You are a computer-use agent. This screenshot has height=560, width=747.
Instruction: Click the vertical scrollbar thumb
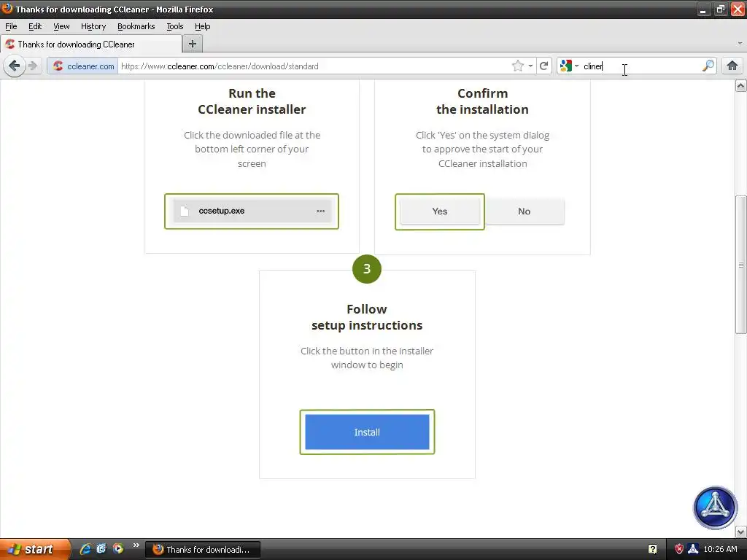[740, 265]
